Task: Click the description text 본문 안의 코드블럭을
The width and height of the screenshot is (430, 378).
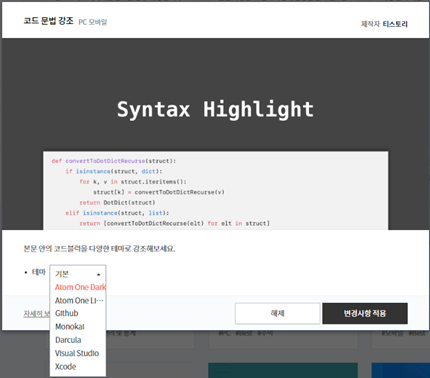Action: tap(99, 249)
